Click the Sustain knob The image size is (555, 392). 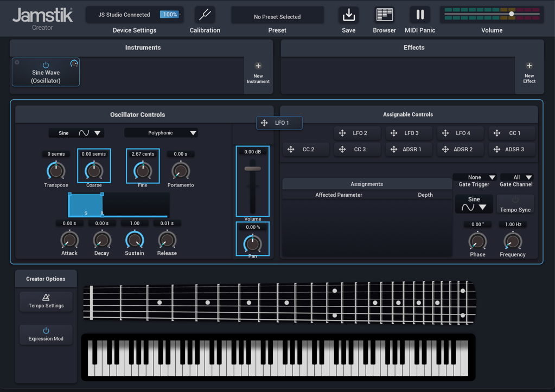(x=135, y=240)
